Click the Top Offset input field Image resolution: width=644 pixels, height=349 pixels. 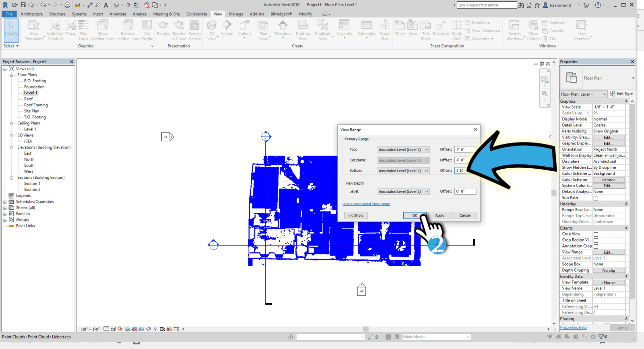pos(465,149)
